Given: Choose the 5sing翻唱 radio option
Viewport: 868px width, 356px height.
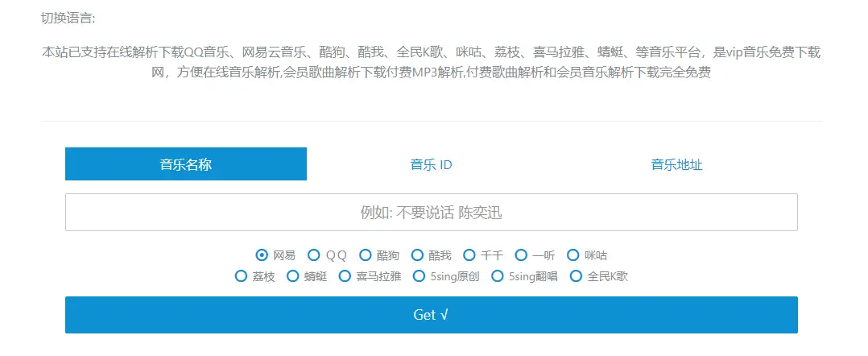Looking at the screenshot, I should point(498,275).
